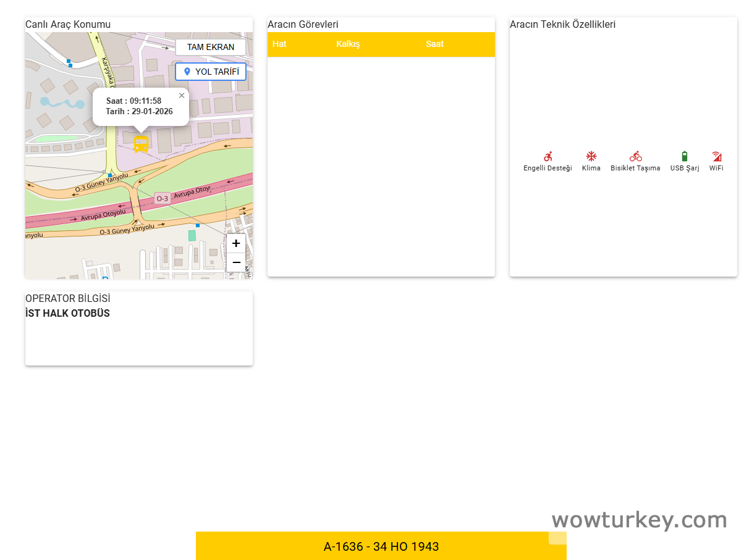Screen dimensions: 744x560
Task: Click the WiFi signal icon
Action: pyautogui.click(x=716, y=156)
